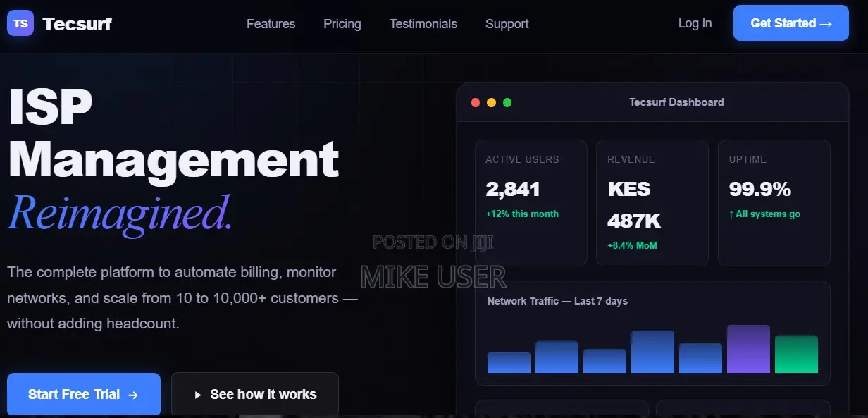Select the Revenue KES 487K card
Viewport: 868px width, 418px height.
pyautogui.click(x=652, y=203)
